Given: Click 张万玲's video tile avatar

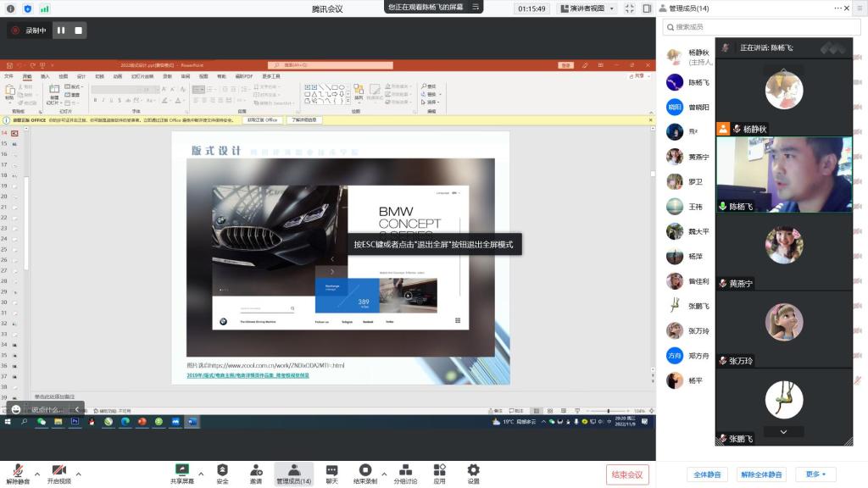Looking at the screenshot, I should 784,322.
